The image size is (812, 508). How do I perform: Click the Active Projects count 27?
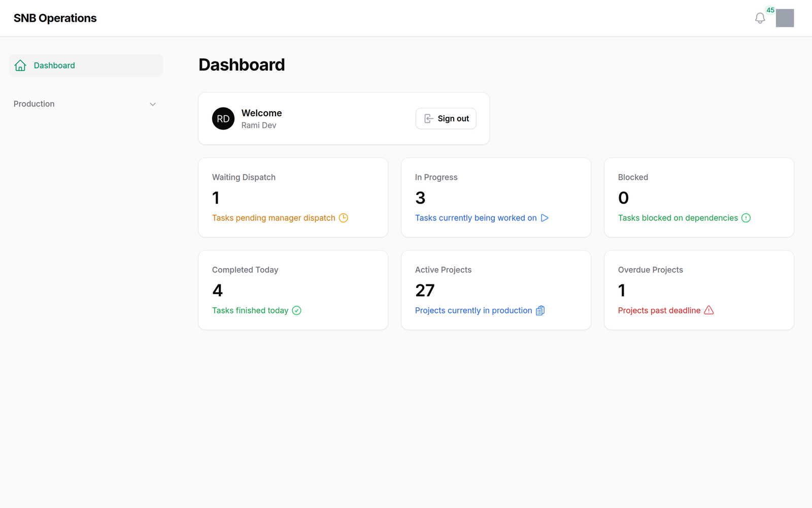(x=425, y=291)
